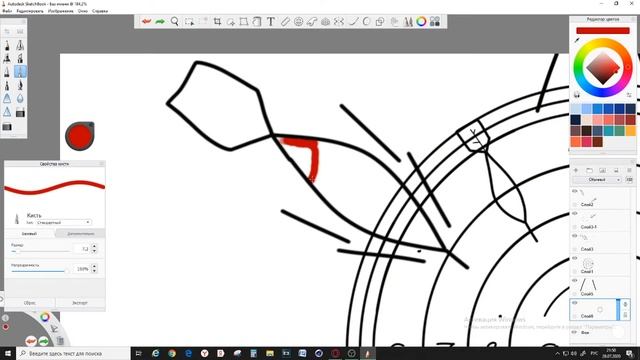Select the Слой5 layer thumbnail
The height and width of the screenshot is (360, 640).
588,285
